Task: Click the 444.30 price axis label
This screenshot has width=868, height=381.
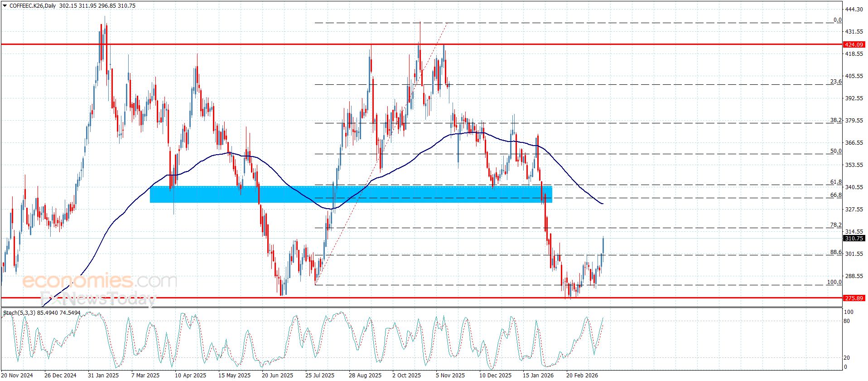Action: (x=854, y=10)
